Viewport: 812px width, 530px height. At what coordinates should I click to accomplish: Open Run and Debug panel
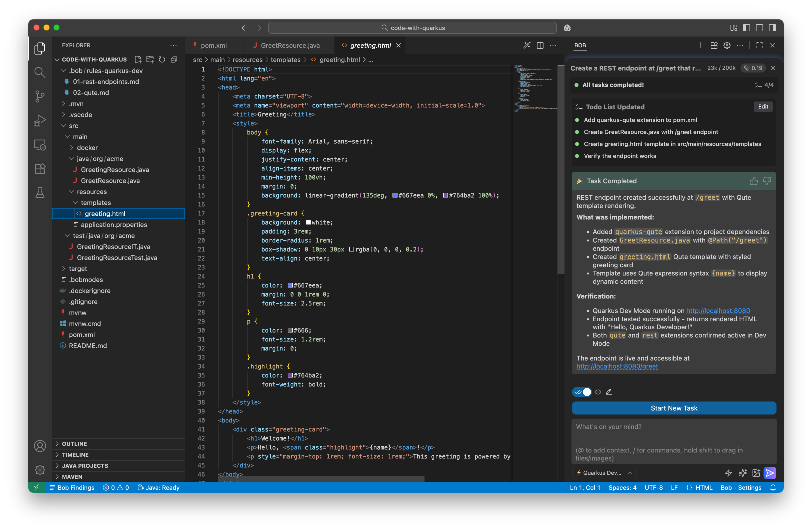(40, 120)
